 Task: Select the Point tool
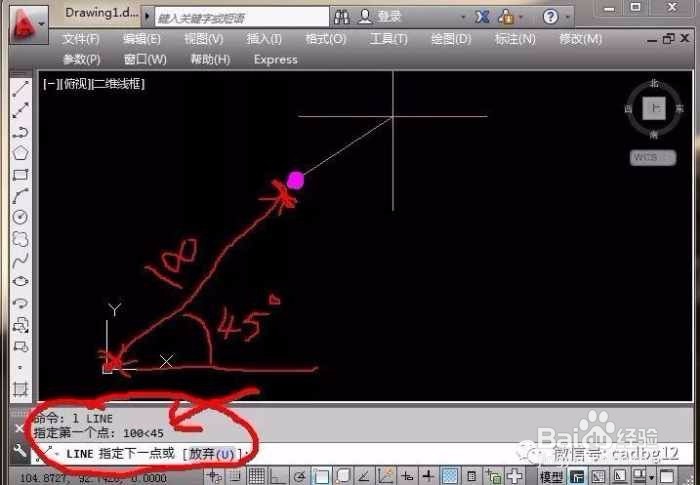(x=21, y=368)
